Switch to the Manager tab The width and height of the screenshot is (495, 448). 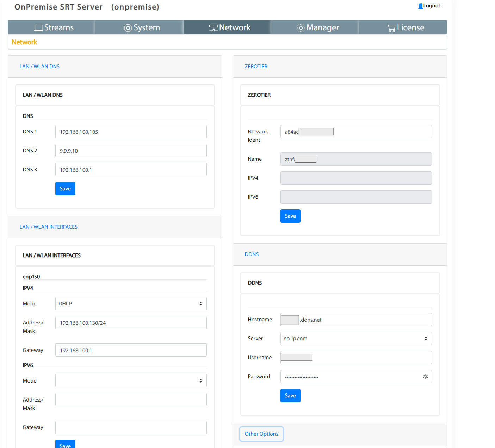[x=315, y=27]
